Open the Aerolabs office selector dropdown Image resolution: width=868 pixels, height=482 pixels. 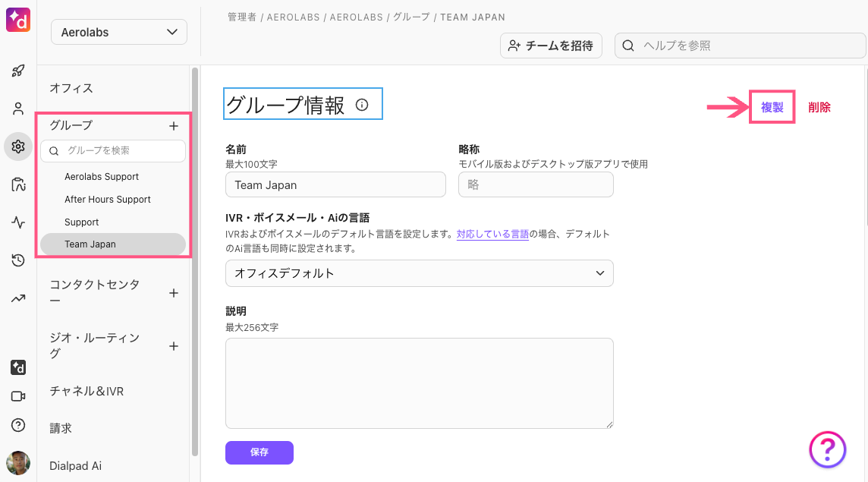click(x=119, y=32)
